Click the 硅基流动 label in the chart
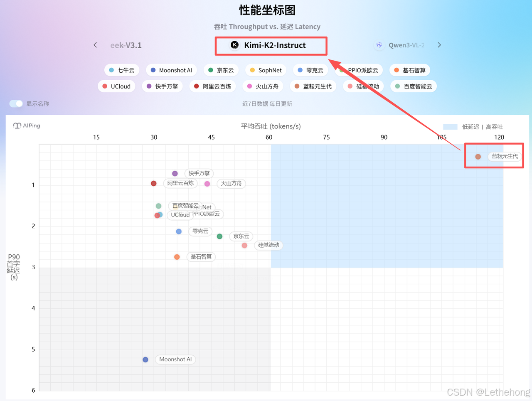Image resolution: width=532 pixels, height=401 pixels. [268, 245]
